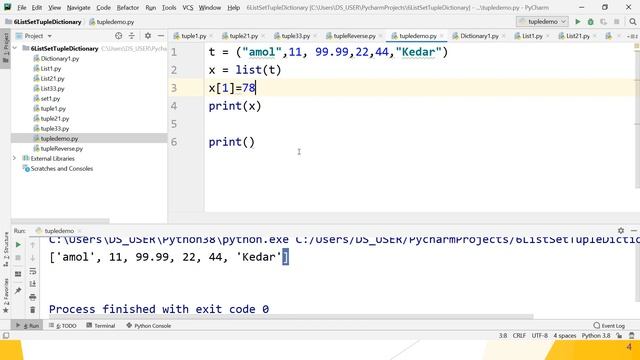
Task: Click the up stack trace arrow
Action: (x=33, y=245)
